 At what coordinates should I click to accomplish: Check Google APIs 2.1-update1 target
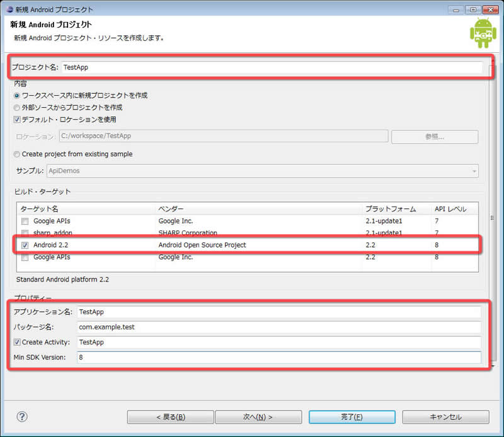pos(25,221)
